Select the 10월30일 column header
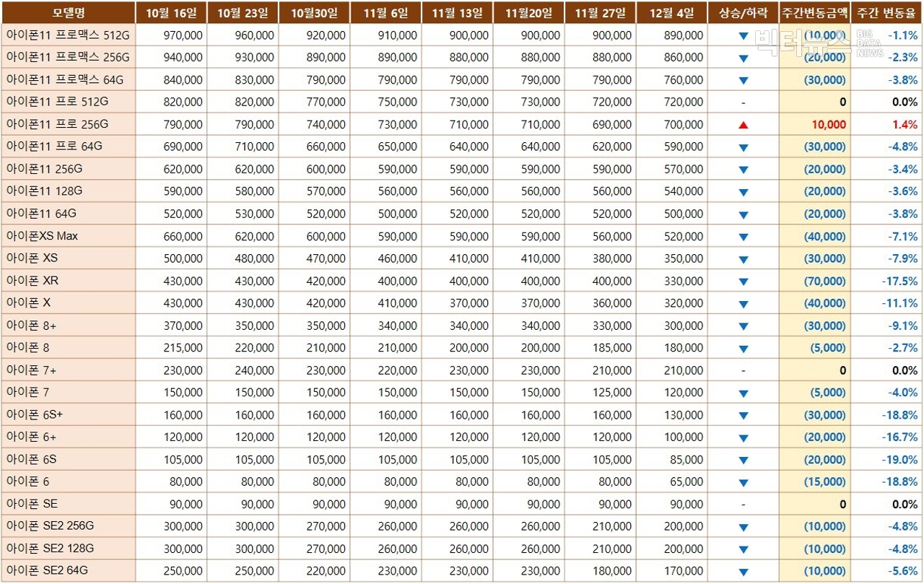Screen dimensions: 924x584 (314, 12)
